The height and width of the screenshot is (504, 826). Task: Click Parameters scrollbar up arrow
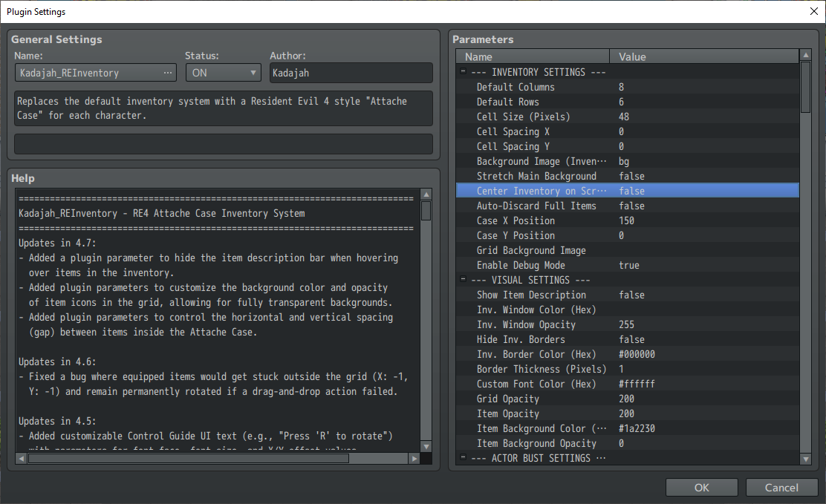pyautogui.click(x=805, y=55)
